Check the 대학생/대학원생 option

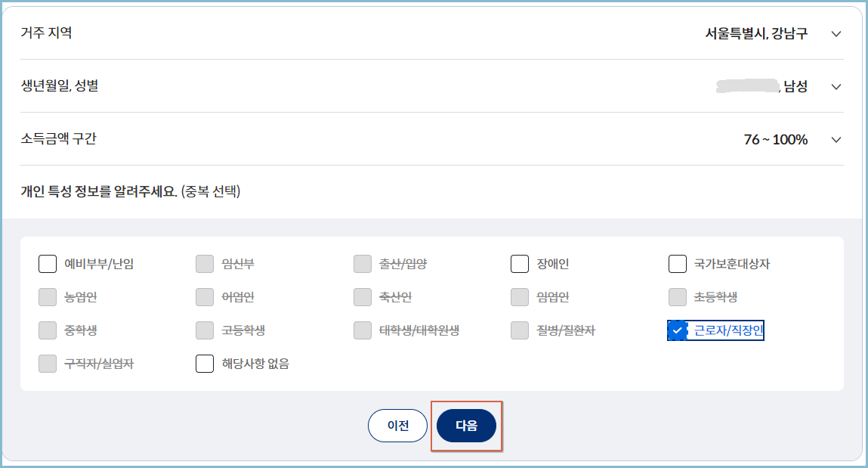coord(362,330)
